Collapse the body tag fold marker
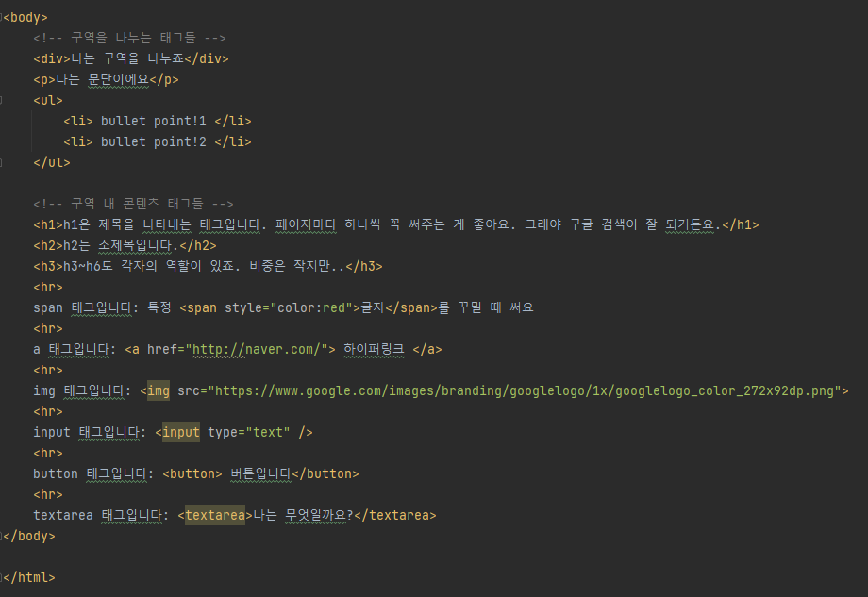This screenshot has height=597, width=868. pos(1,17)
